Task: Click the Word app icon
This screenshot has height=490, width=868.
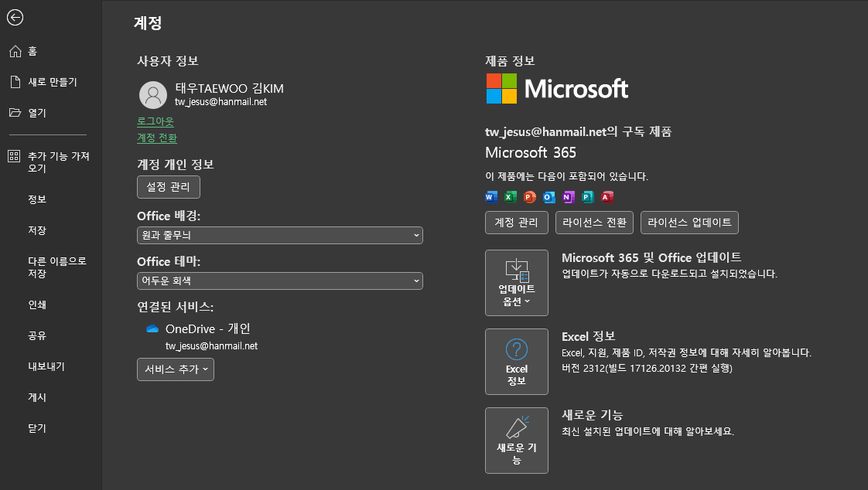Action: pyautogui.click(x=491, y=197)
